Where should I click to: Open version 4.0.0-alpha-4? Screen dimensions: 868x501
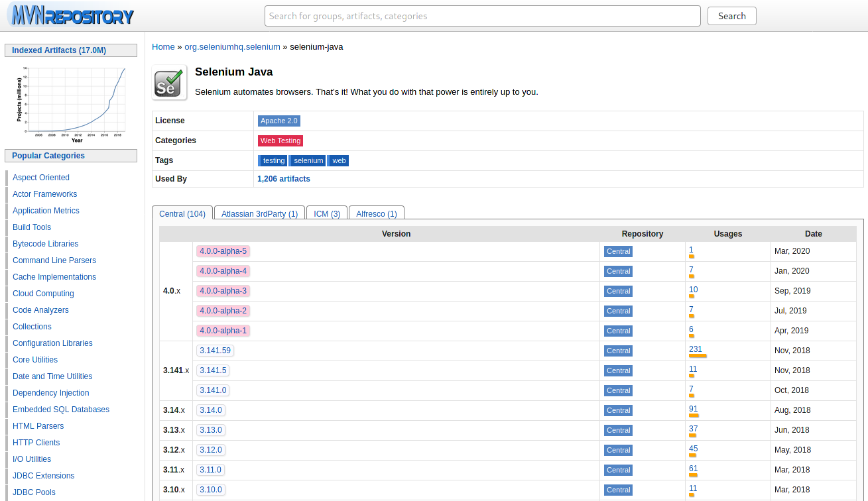point(223,271)
